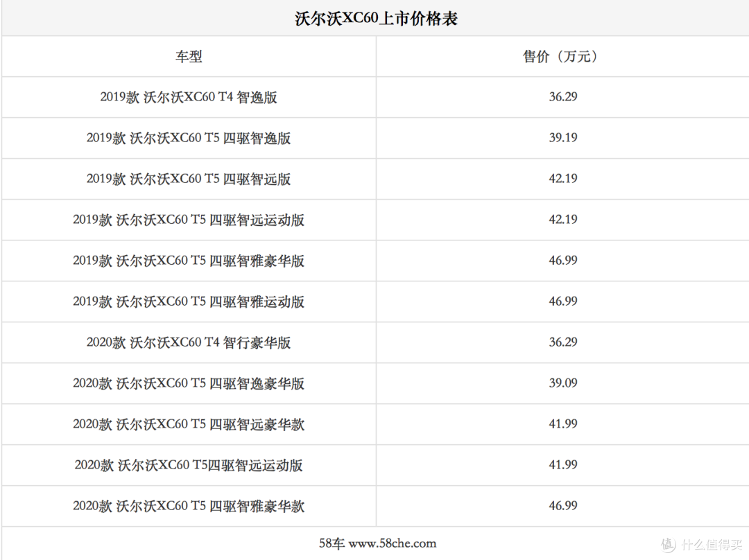Click the 36.29 price of 2020款 T4 智行豪华版
Image resolution: width=749 pixels, height=560 pixels.
pos(563,342)
